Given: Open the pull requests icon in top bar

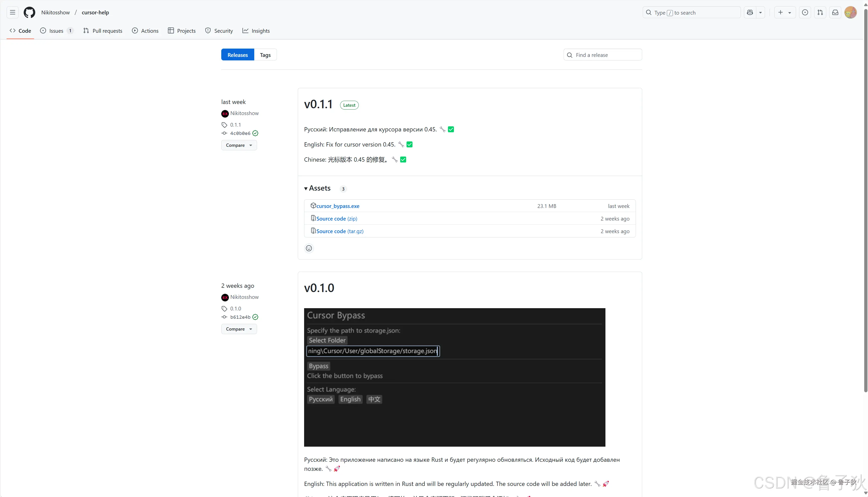Looking at the screenshot, I should click(x=820, y=13).
